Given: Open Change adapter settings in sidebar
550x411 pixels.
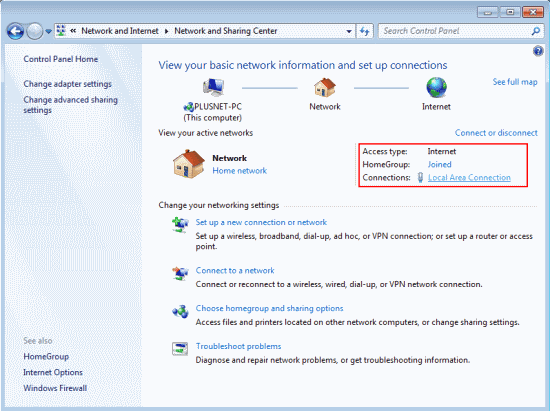Looking at the screenshot, I should point(67,84).
